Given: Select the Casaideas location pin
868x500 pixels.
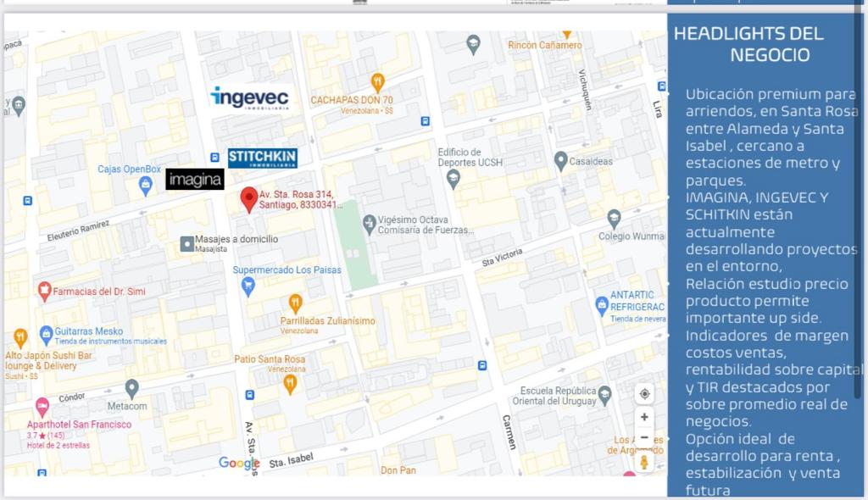Looking at the screenshot, I should [x=560, y=160].
